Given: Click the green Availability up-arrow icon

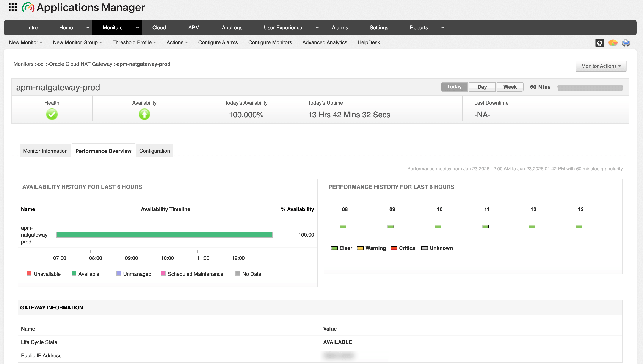Looking at the screenshot, I should click(x=144, y=114).
